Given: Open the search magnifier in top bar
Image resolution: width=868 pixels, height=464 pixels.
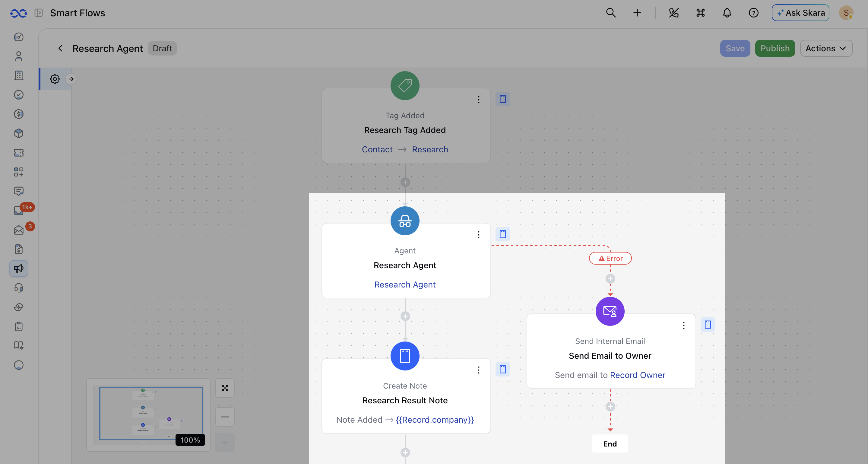Looking at the screenshot, I should point(611,13).
